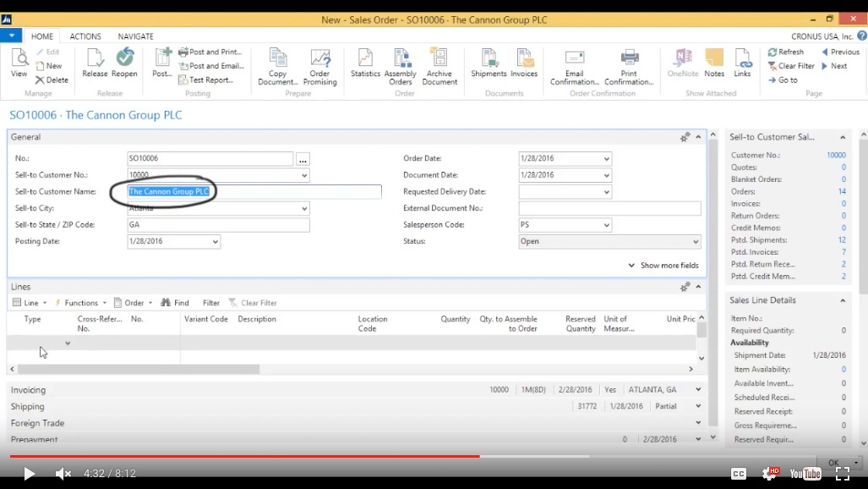The height and width of the screenshot is (489, 868).
Task: Open the Help icon
Action: point(862,36)
